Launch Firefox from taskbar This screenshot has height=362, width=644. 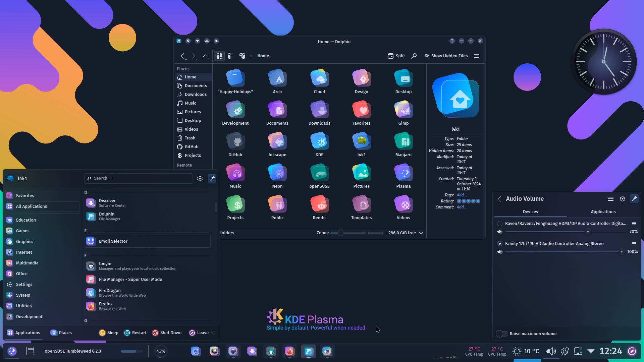point(289,351)
